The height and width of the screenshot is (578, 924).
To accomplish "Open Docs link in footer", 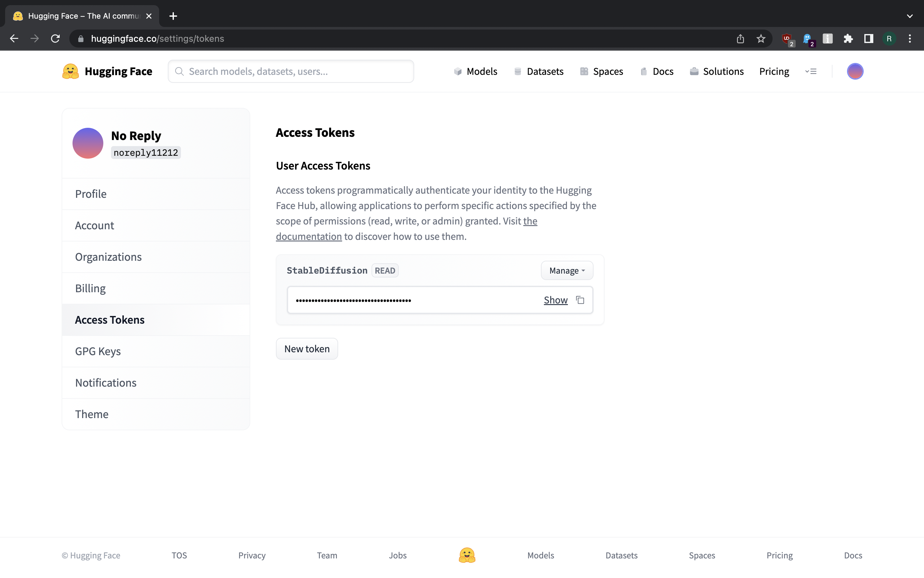I will [853, 556].
